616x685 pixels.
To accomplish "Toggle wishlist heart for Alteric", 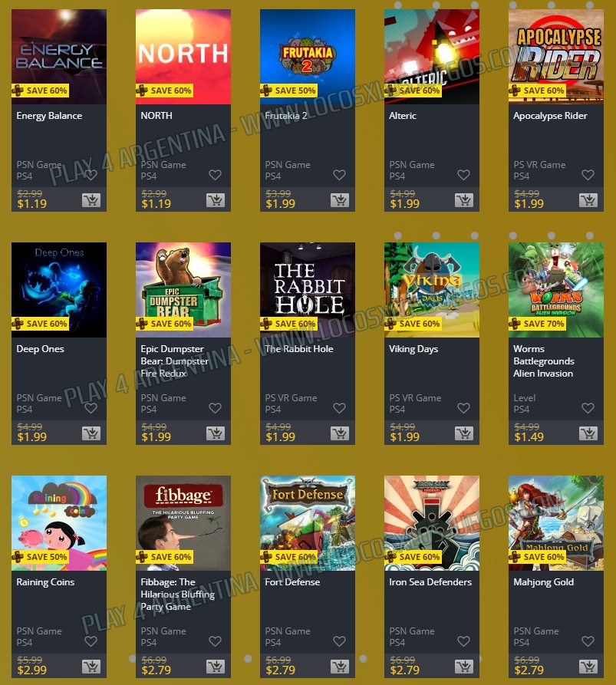I will pos(463,175).
